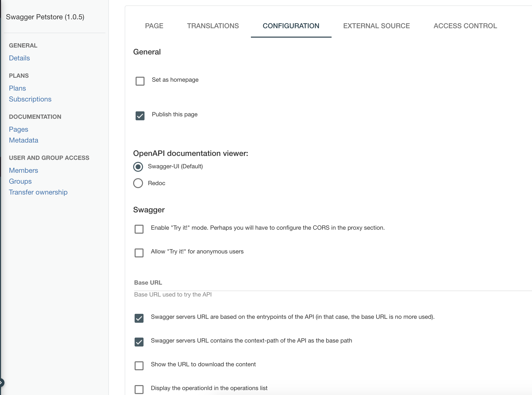Open the Plans section
This screenshot has height=395, width=532.
pyautogui.click(x=17, y=88)
